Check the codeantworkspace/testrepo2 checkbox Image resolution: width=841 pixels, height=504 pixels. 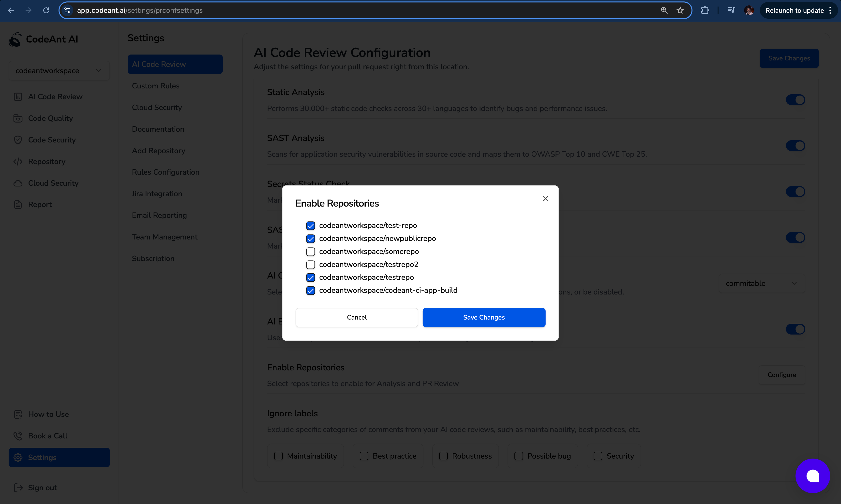tap(310, 265)
